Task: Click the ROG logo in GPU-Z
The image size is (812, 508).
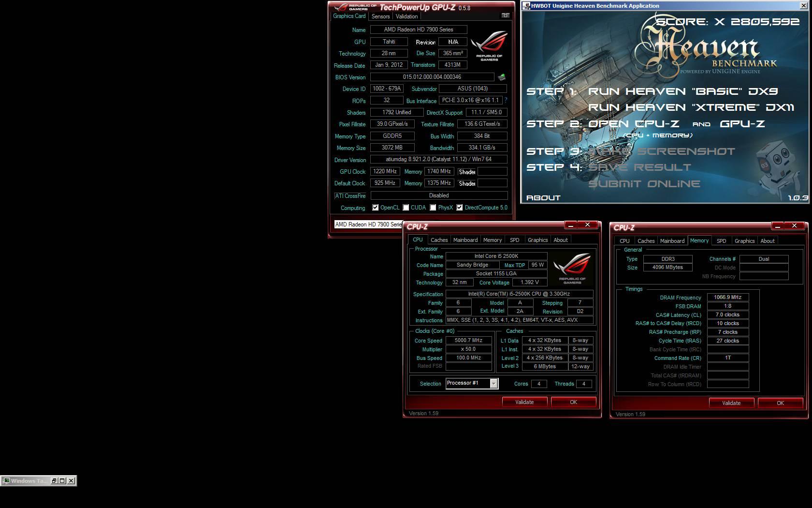Action: coord(489,46)
